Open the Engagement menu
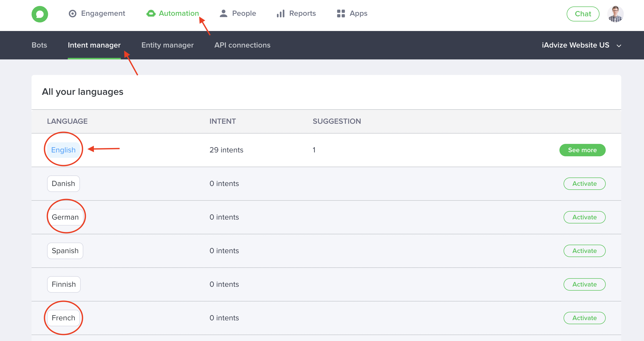644x341 pixels. tap(97, 13)
